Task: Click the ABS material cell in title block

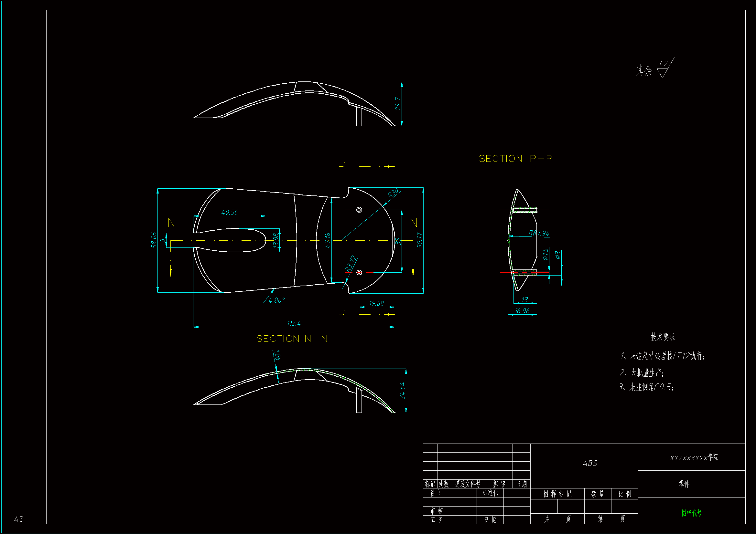Action: tap(590, 464)
